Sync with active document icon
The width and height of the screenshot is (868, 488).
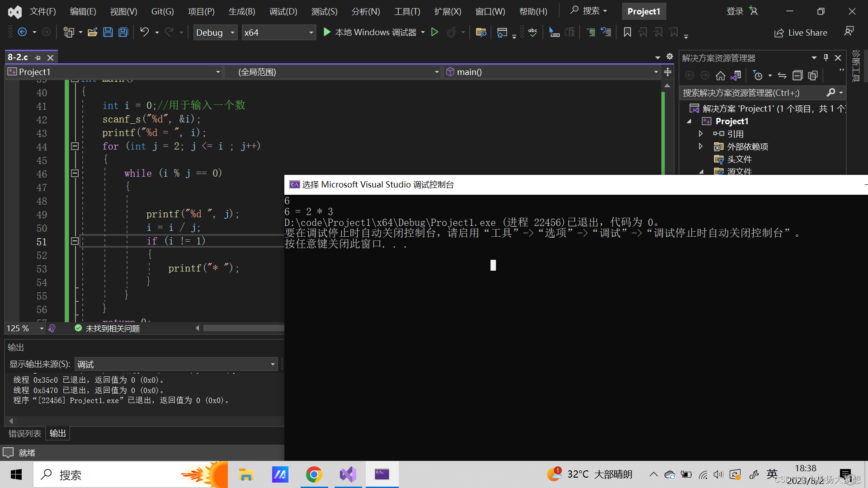pos(782,75)
